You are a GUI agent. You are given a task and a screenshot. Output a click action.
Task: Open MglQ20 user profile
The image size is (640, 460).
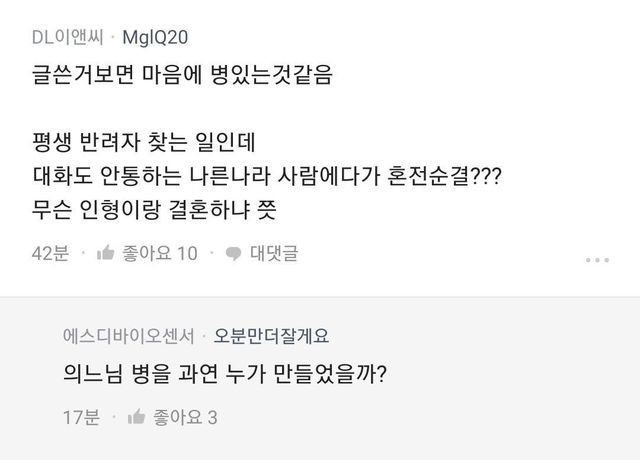click(155, 37)
